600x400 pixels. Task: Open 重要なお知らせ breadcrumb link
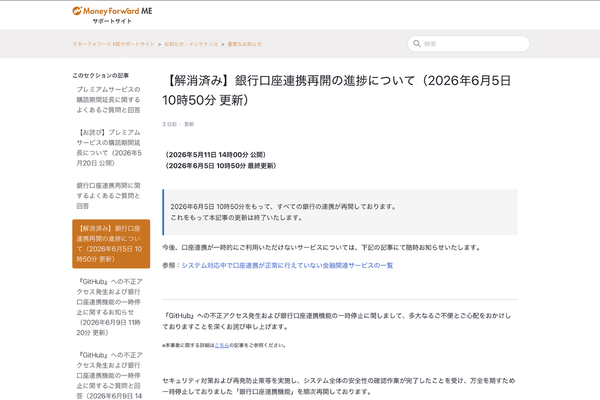245,44
